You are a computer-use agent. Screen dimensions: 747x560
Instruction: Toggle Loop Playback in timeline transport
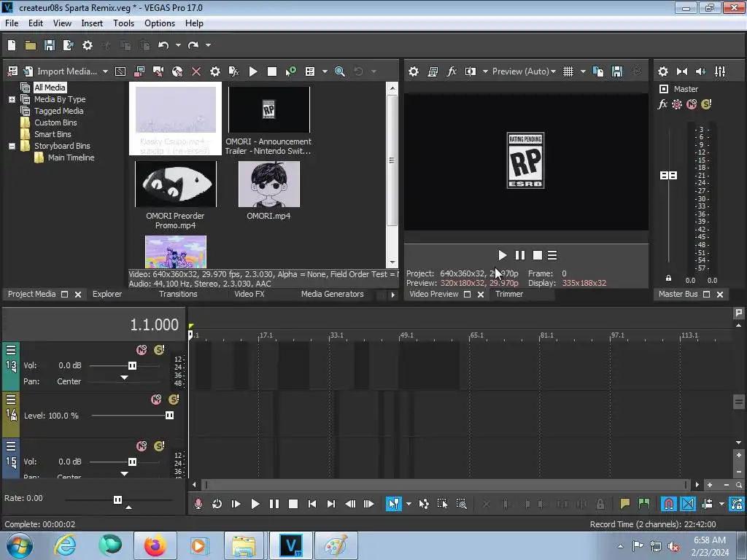click(217, 504)
